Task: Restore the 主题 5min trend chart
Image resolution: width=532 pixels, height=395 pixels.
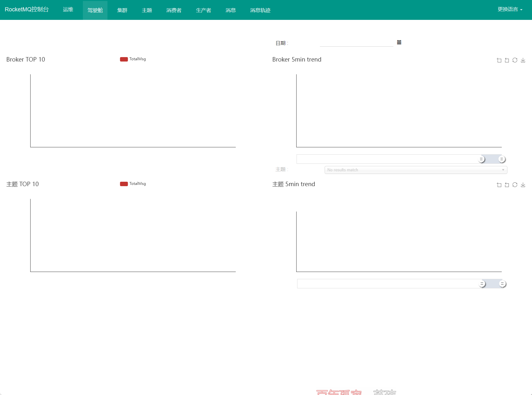Action: [515, 185]
